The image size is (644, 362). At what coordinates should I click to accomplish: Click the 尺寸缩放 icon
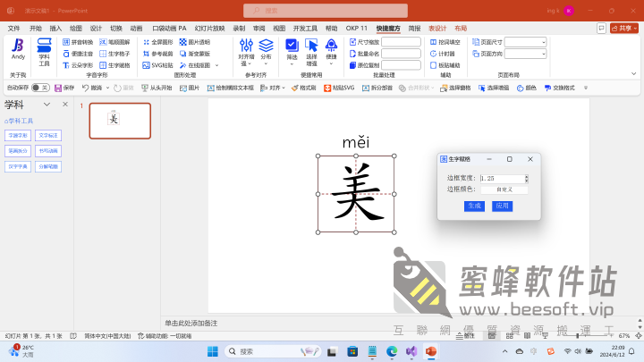click(352, 42)
